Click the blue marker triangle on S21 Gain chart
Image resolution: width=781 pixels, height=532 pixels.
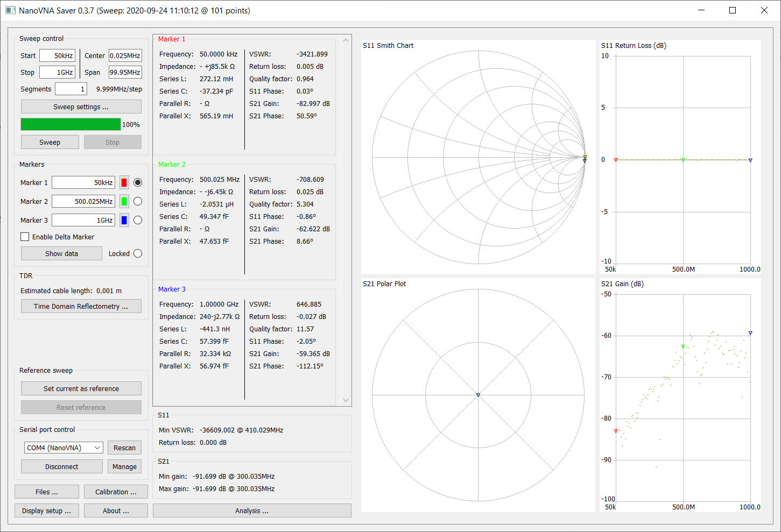(x=750, y=333)
